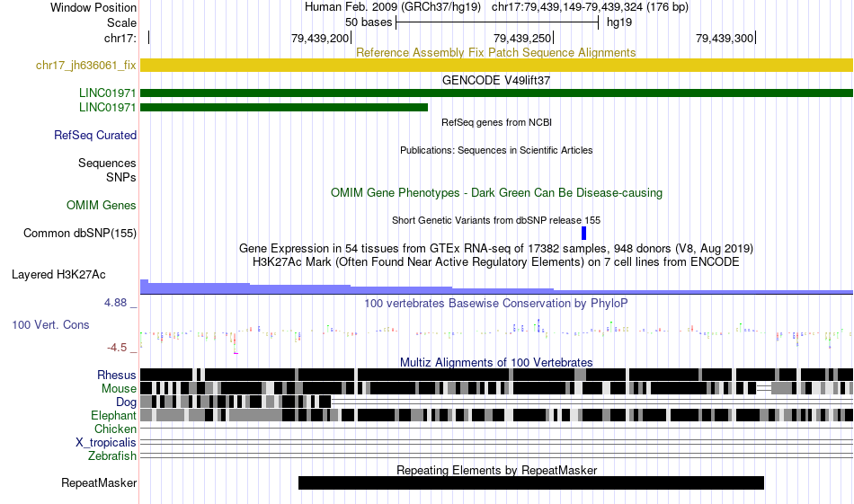
Task: Click the Dog alignment label
Action: 126,402
